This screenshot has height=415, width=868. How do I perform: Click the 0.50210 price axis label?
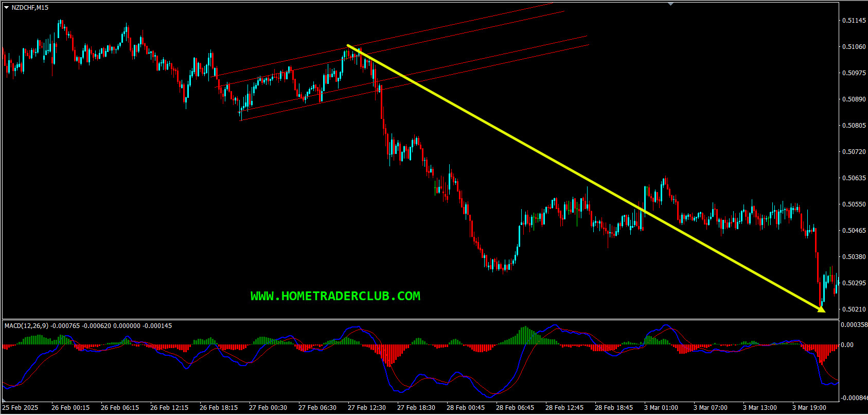pyautogui.click(x=853, y=309)
